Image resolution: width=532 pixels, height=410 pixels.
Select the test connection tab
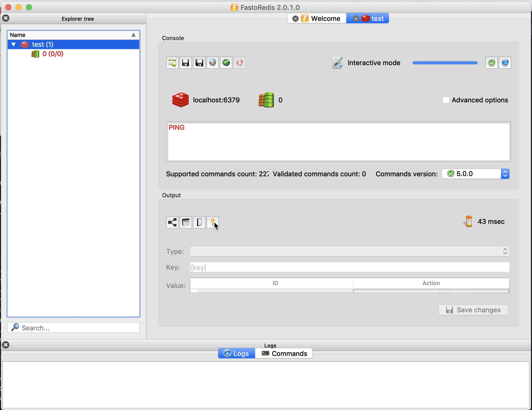367,19
